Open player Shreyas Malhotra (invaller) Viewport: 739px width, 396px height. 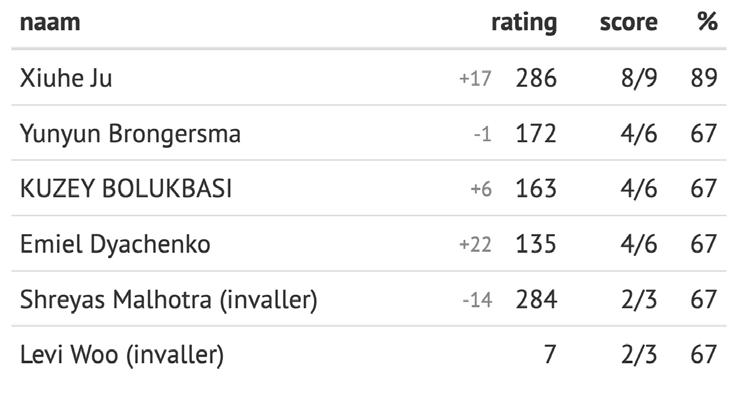[x=169, y=300]
